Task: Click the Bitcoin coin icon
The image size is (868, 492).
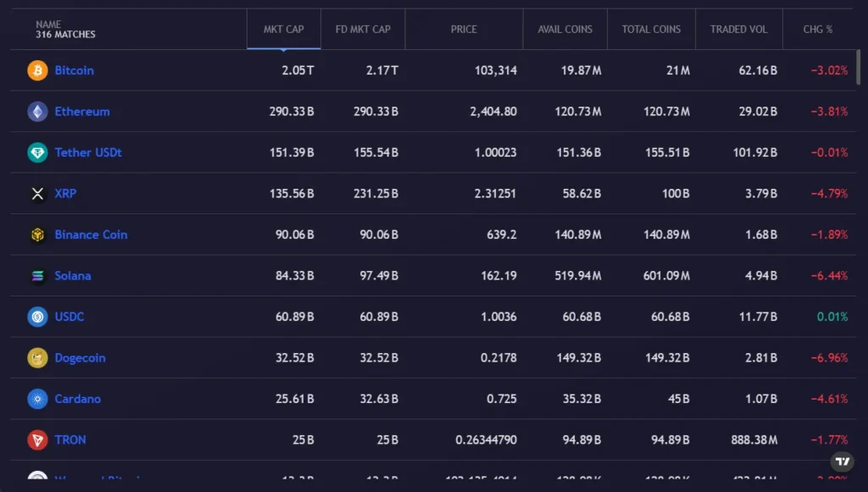Action: coord(37,70)
